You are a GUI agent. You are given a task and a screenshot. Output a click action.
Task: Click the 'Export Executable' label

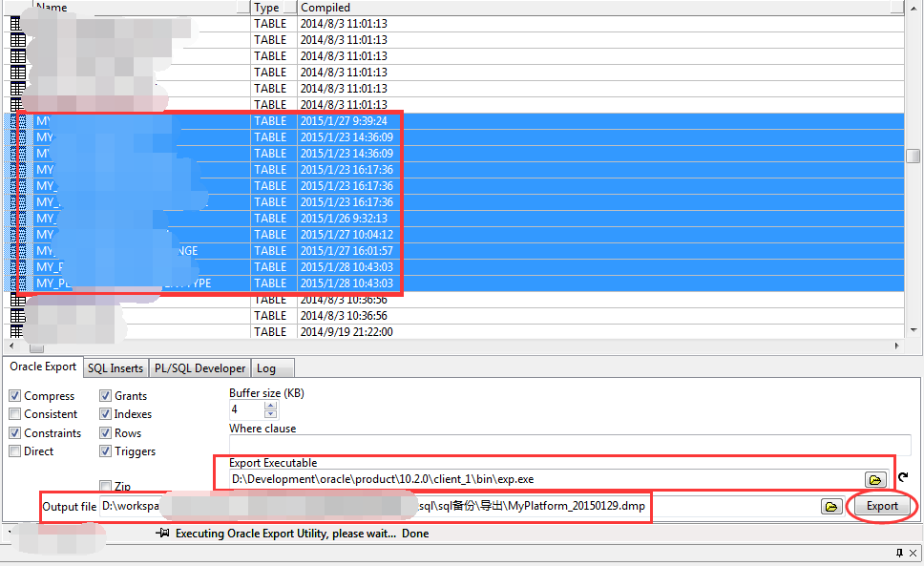273,463
